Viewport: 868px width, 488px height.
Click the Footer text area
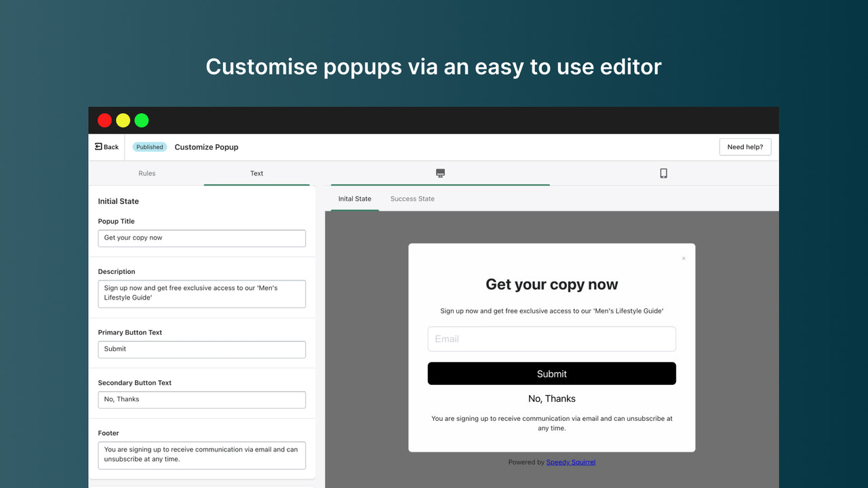click(201, 455)
